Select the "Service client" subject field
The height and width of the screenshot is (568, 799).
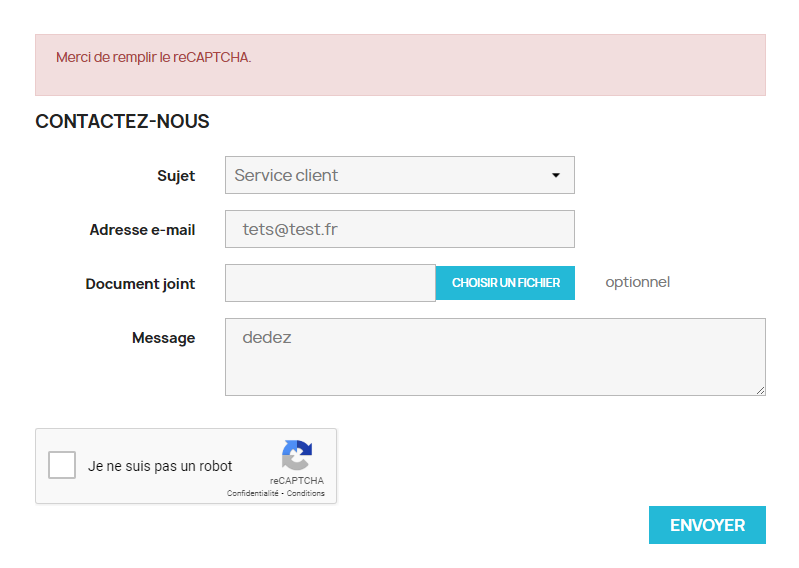point(400,175)
